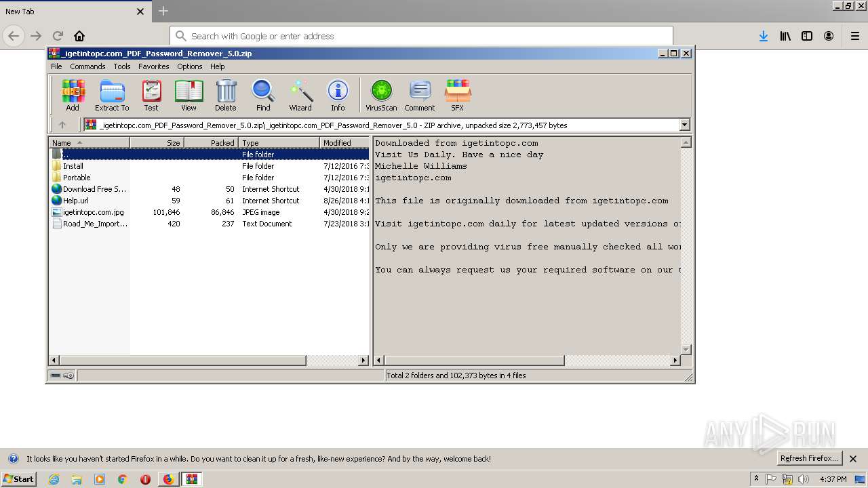Go up one folder level arrow
The height and width of the screenshot is (488, 868).
(62, 125)
